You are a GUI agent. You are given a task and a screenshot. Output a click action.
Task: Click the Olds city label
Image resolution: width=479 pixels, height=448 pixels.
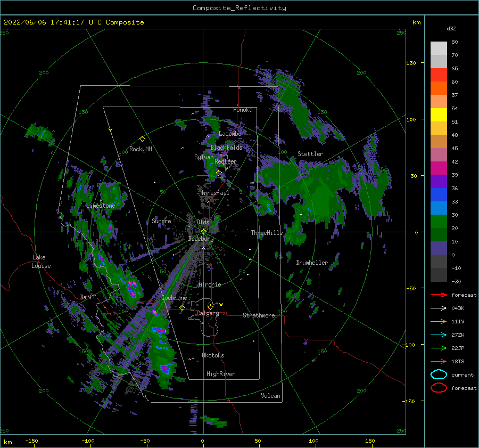click(203, 222)
